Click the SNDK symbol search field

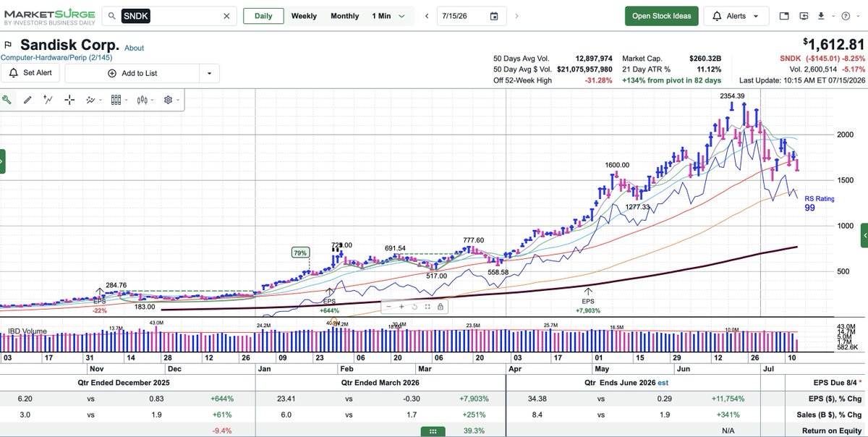[x=169, y=16]
